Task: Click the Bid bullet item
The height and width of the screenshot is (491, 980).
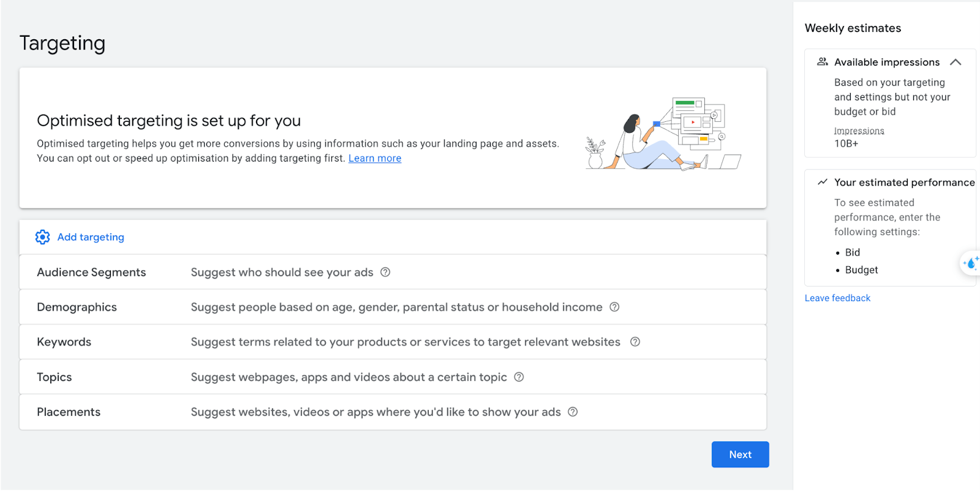Action: pos(852,252)
